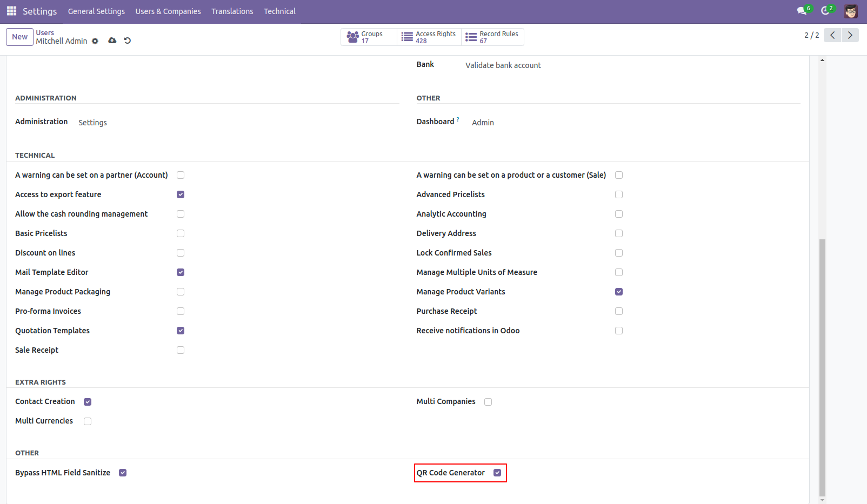Uncheck Access to export feature
Screen dimensions: 867x504
coord(181,194)
